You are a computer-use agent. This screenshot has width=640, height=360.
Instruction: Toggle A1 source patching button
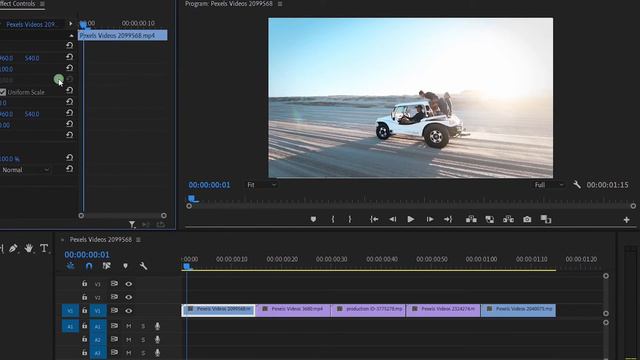[x=70, y=326]
